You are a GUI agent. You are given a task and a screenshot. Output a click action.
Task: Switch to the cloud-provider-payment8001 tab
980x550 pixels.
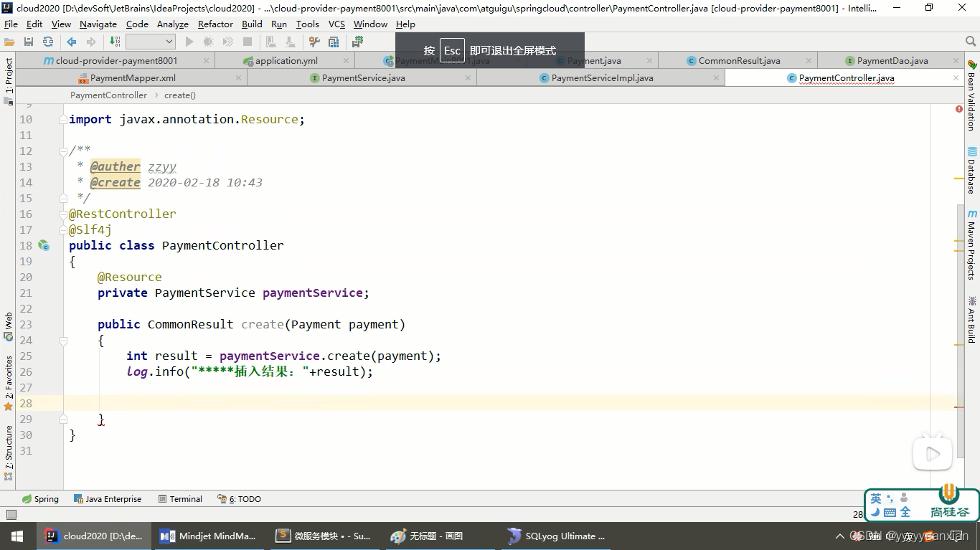pos(115,61)
